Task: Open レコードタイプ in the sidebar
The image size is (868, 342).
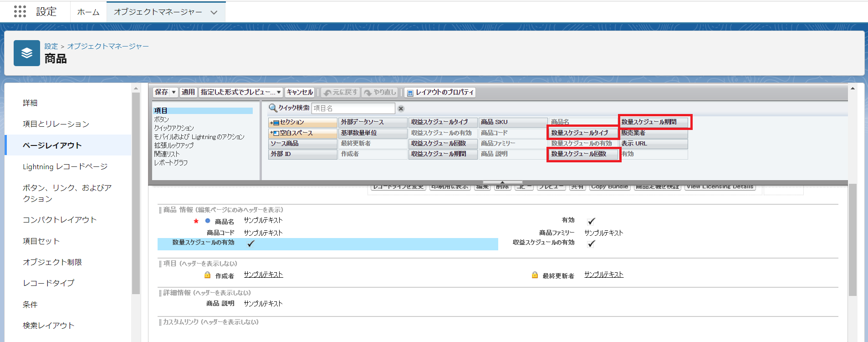Action: (x=48, y=283)
